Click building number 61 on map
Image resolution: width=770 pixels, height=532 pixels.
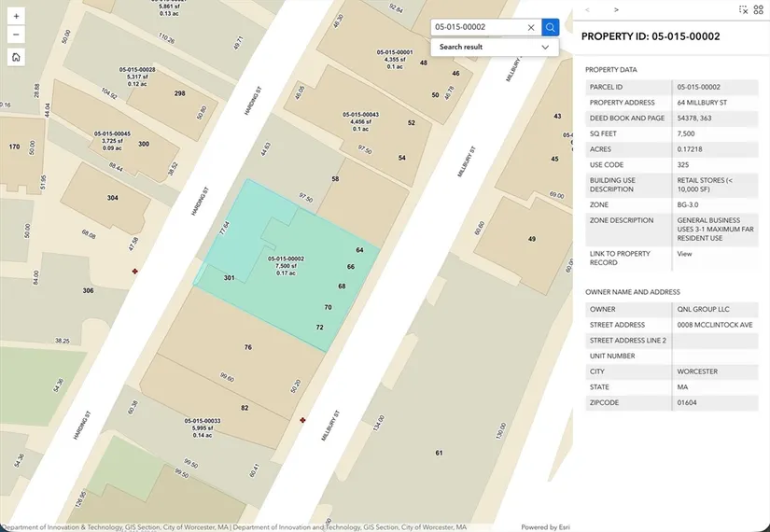[438, 453]
